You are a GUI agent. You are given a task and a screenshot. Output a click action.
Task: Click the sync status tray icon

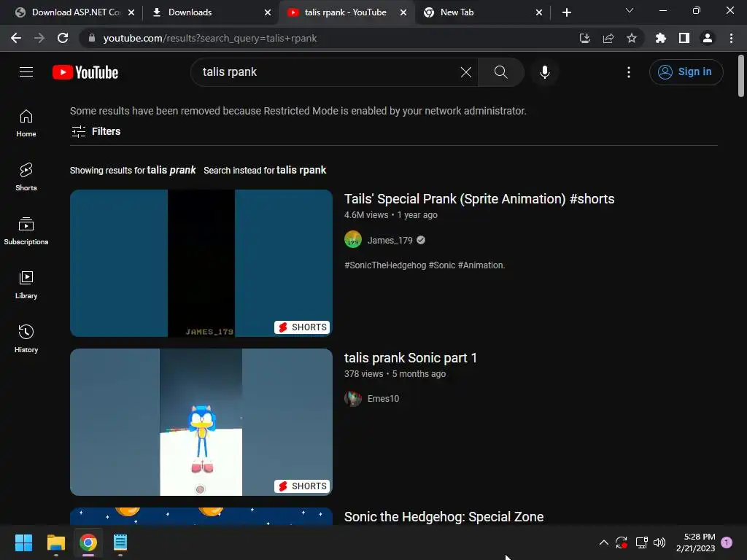click(622, 542)
